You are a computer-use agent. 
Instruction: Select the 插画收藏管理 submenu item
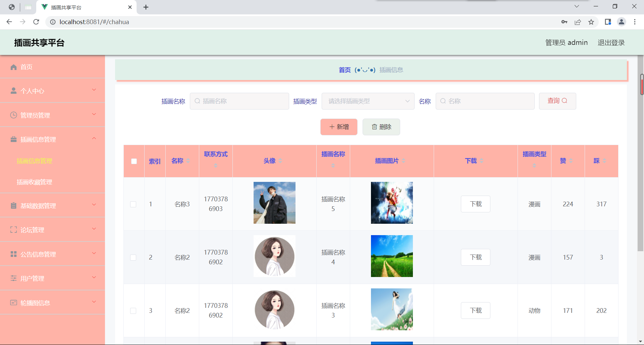35,182
